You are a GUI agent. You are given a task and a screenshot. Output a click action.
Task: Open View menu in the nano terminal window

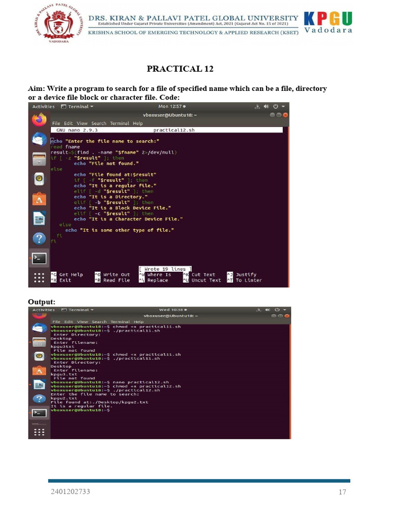coord(82,123)
